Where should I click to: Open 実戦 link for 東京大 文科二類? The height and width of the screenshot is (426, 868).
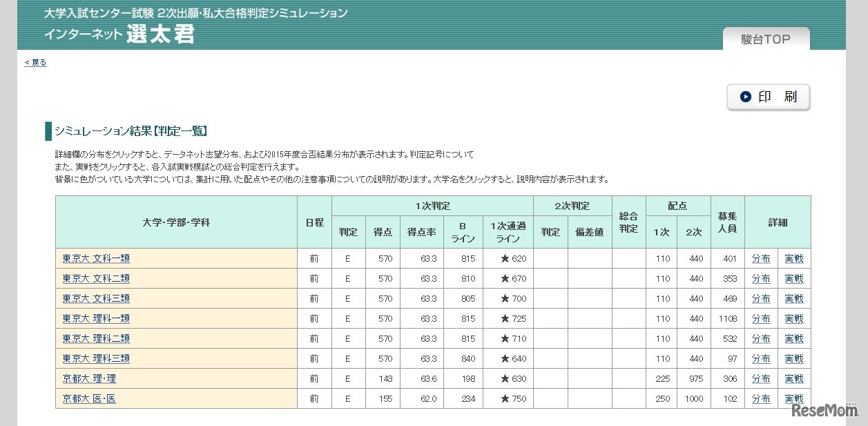pos(794,279)
